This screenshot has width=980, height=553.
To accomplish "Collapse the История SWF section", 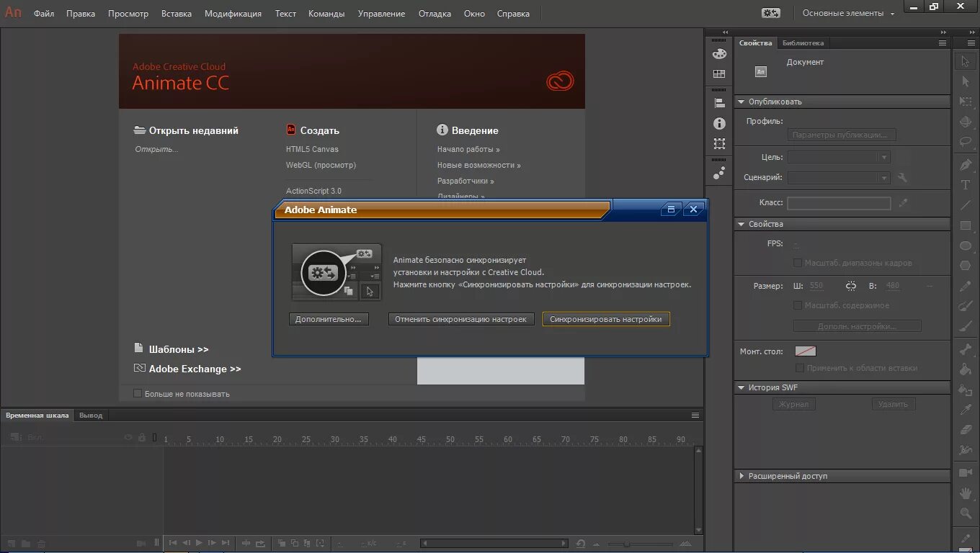I will click(x=741, y=387).
